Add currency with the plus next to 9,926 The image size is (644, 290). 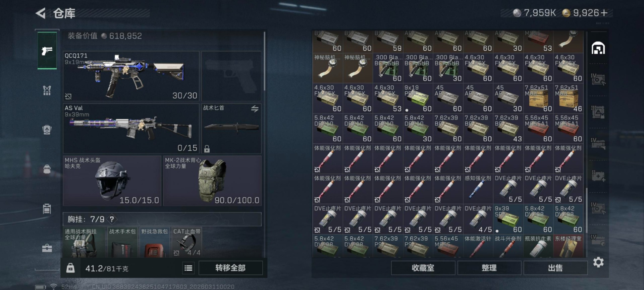click(604, 13)
